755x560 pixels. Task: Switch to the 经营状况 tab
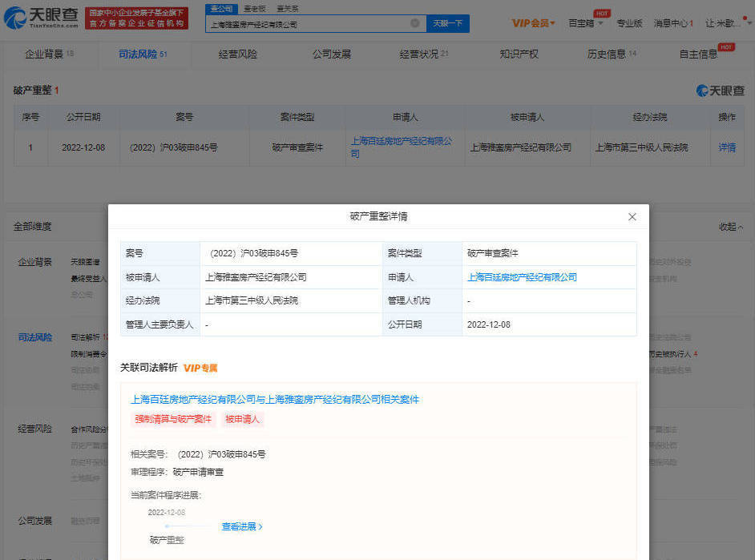point(424,54)
